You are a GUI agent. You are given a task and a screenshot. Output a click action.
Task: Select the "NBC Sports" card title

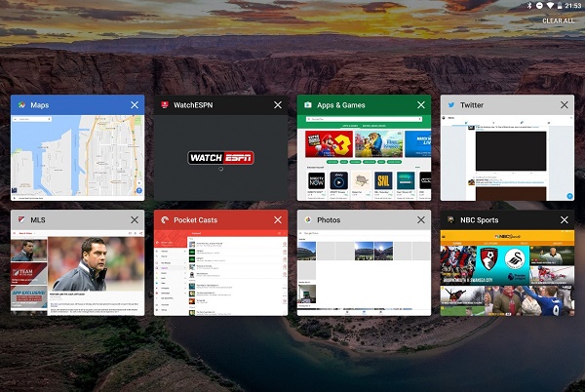tap(480, 220)
